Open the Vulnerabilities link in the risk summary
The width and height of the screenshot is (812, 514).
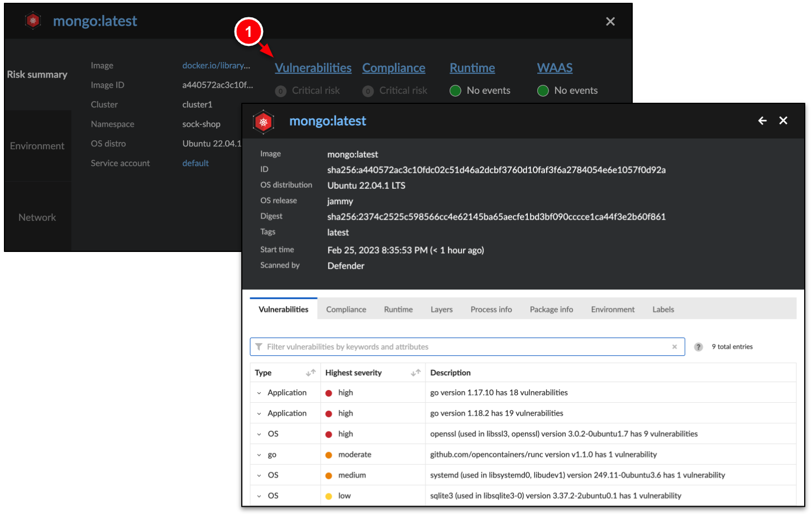click(313, 68)
